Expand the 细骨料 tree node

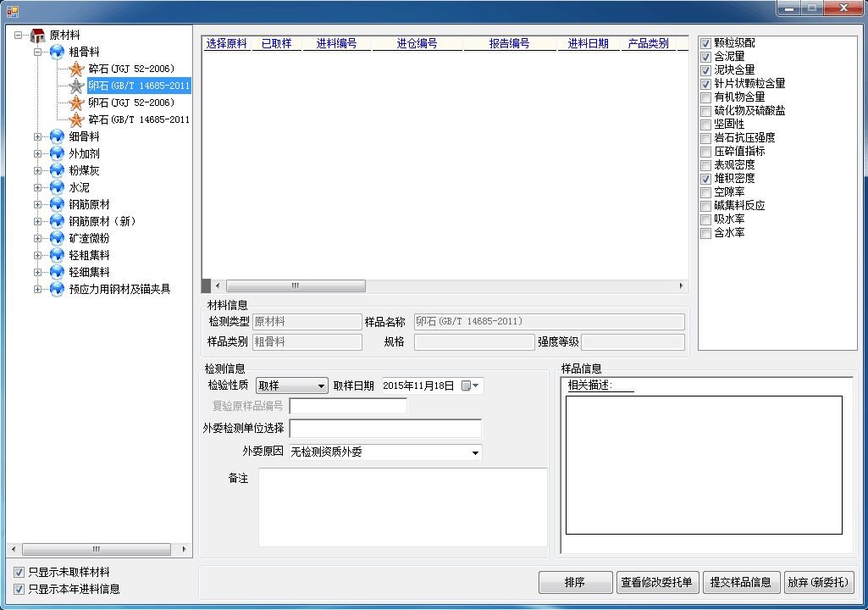[x=37, y=136]
